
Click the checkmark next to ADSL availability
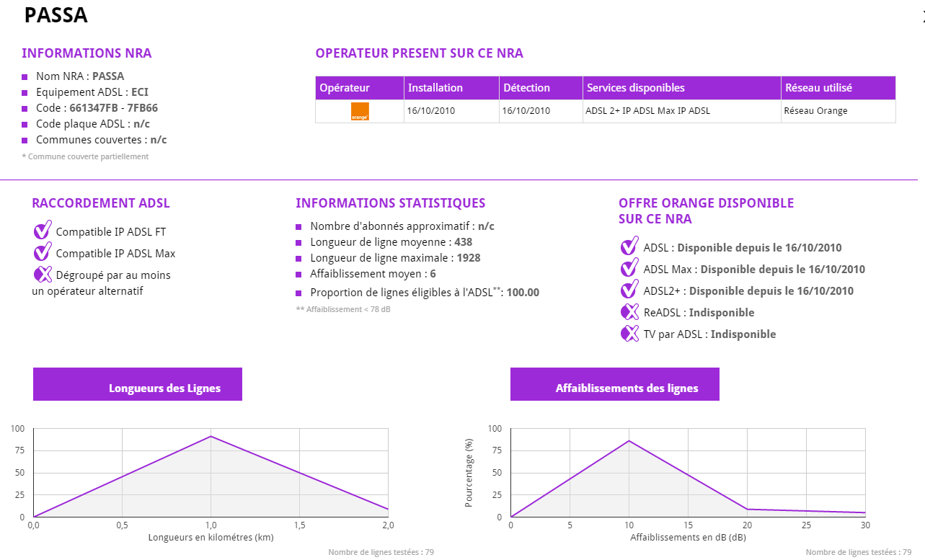click(x=629, y=247)
